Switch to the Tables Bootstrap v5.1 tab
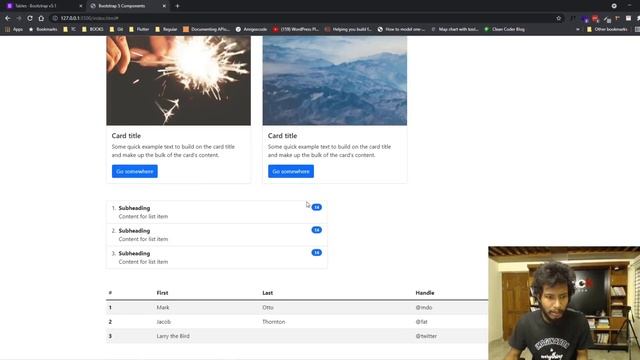640x360 pixels. [x=44, y=6]
